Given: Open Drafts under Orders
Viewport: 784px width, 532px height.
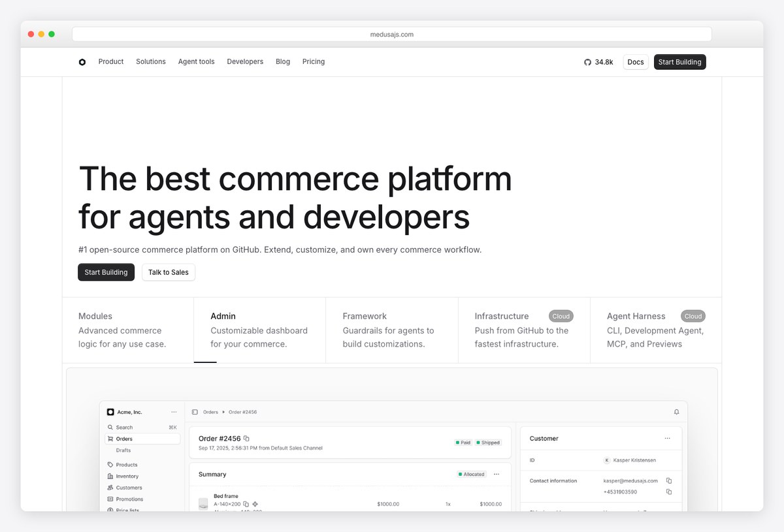Looking at the screenshot, I should coord(123,450).
